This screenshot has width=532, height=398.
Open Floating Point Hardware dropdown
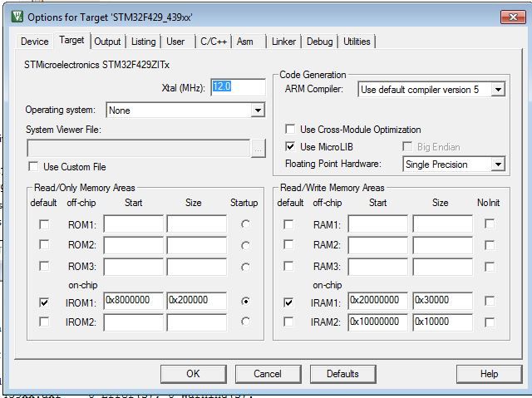pyautogui.click(x=498, y=165)
